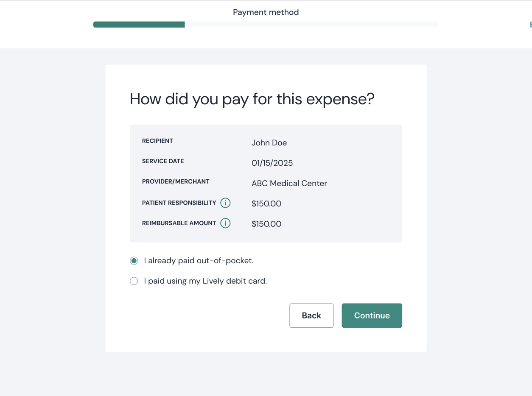This screenshot has height=396, width=532.
Task: Click the "Payment method" step title
Action: [x=266, y=12]
